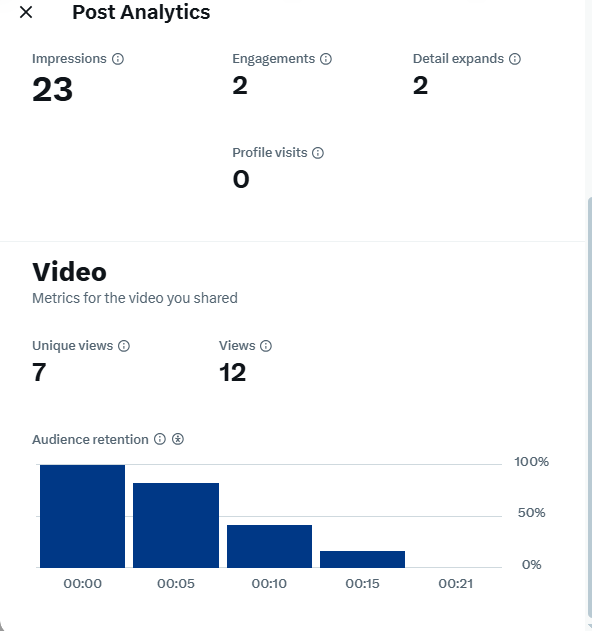Image resolution: width=592 pixels, height=631 pixels.
Task: Open the Impressions info icon
Action: (118, 59)
